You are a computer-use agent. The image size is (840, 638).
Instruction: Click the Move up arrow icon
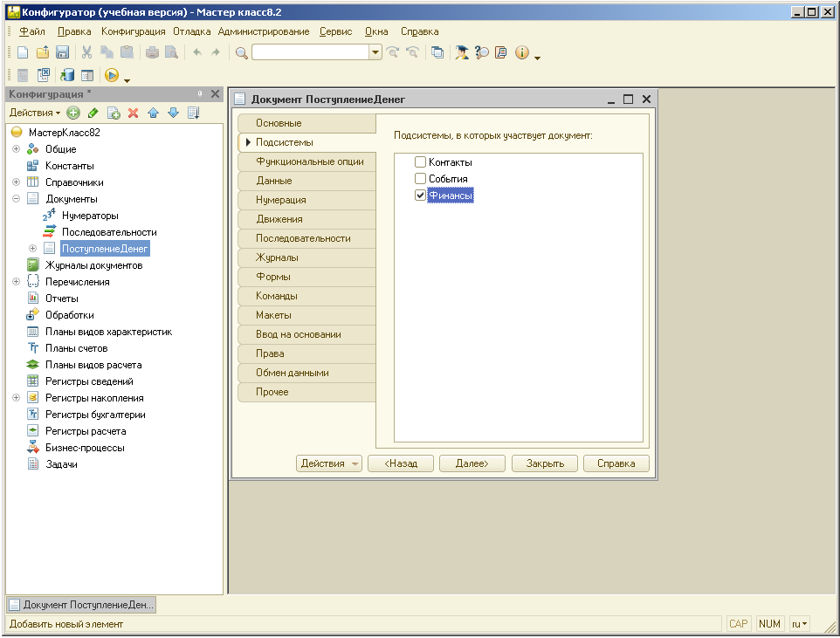[153, 113]
